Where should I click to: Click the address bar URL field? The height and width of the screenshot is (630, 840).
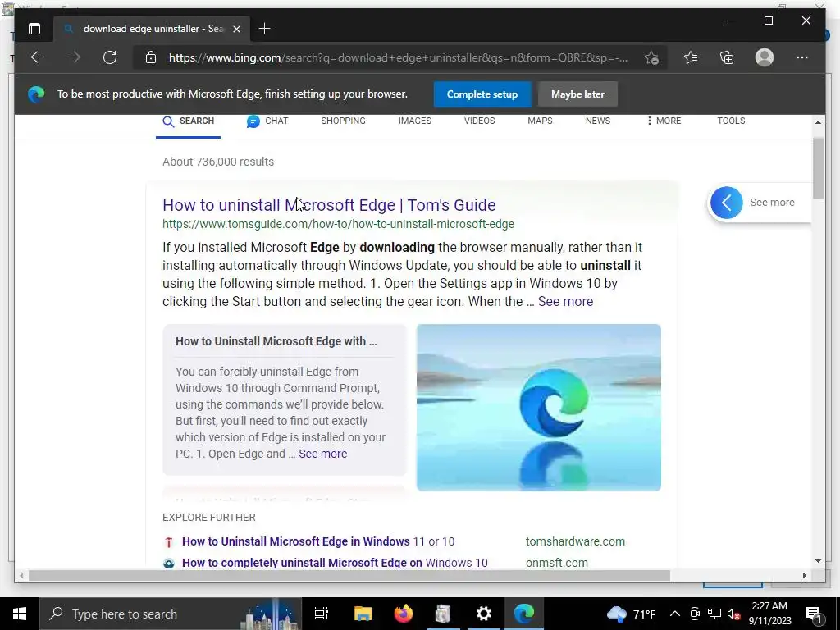click(x=398, y=58)
